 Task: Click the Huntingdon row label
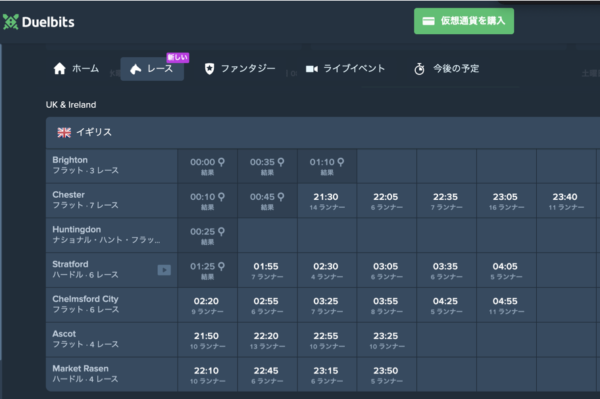click(x=111, y=236)
